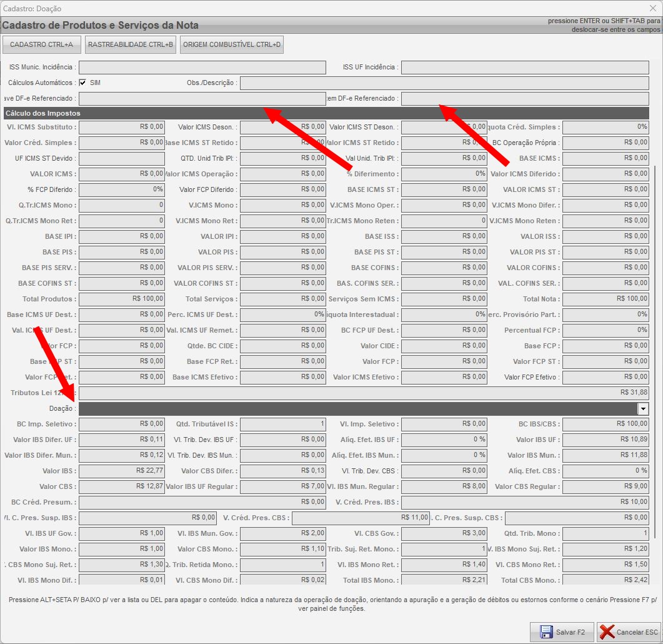Screen dimensions: 663x644
Task: Click the Obs./Descrição text field
Action: [x=444, y=83]
